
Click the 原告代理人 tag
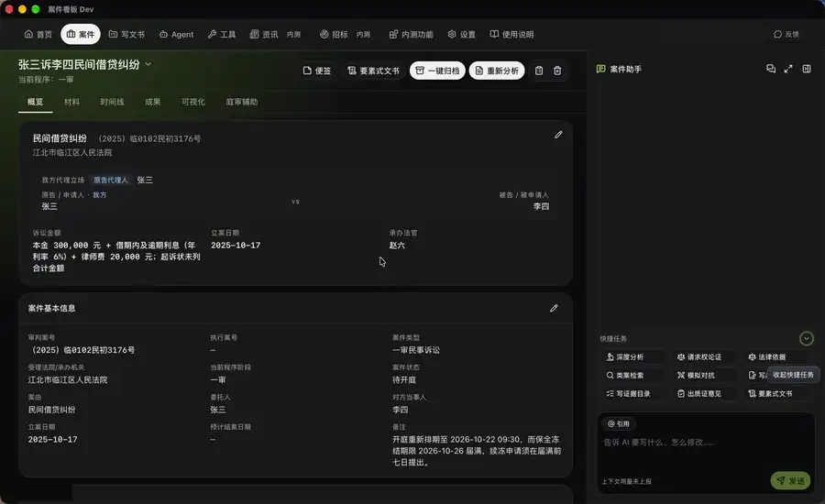point(111,180)
